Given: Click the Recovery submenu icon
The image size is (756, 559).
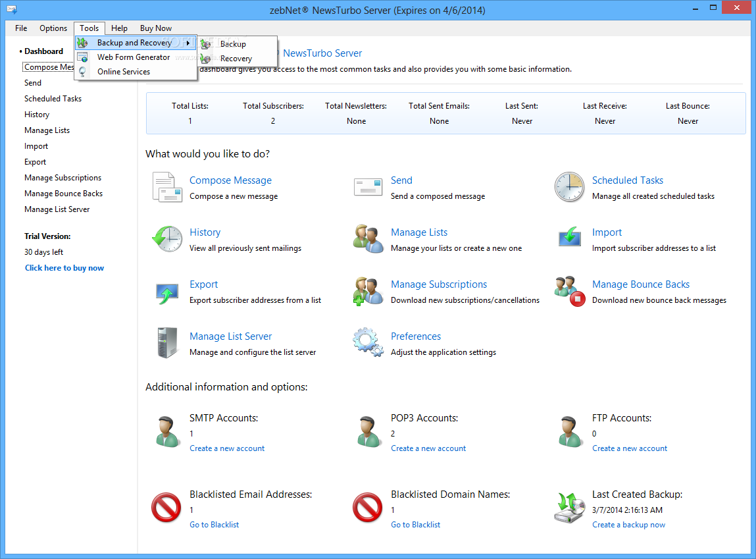Looking at the screenshot, I should tap(206, 59).
